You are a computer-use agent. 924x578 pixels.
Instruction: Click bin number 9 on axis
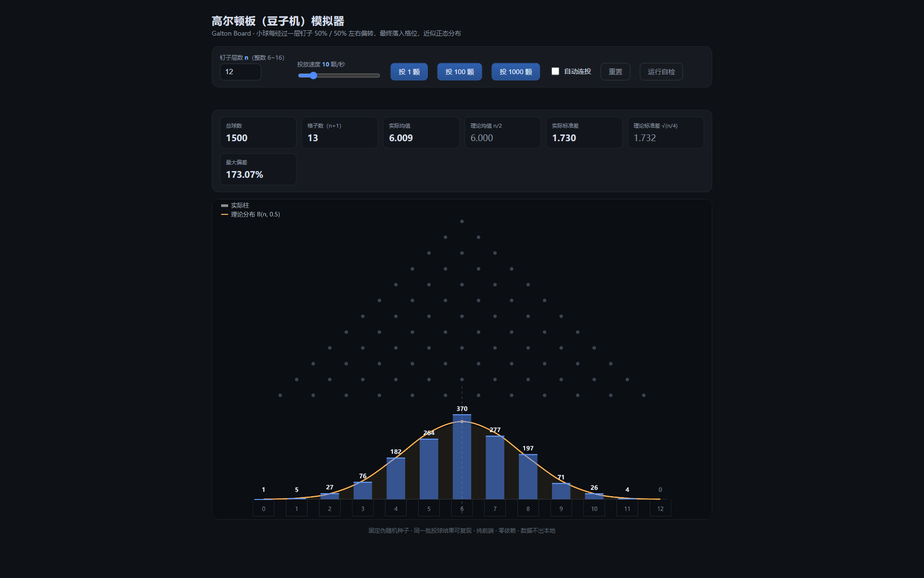pyautogui.click(x=561, y=508)
